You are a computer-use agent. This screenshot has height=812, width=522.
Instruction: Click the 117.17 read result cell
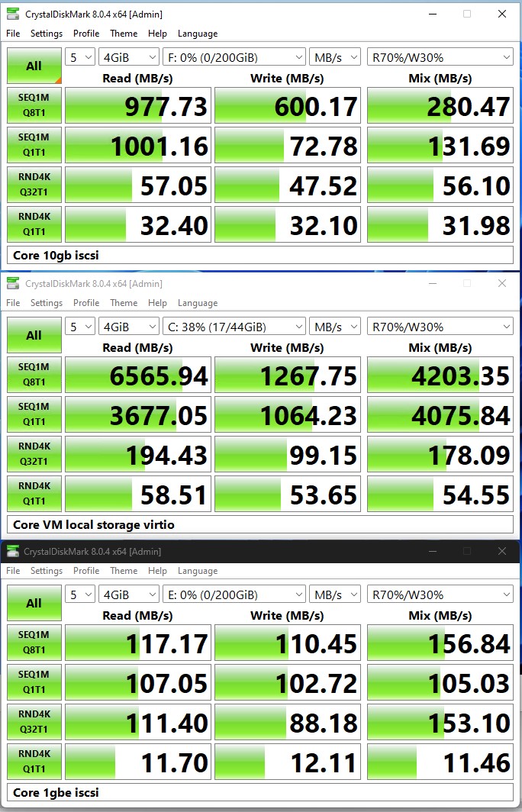[x=137, y=642]
